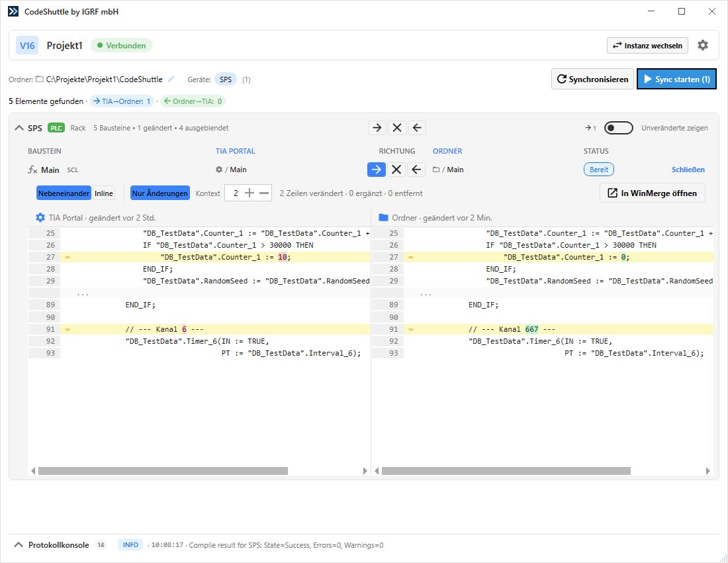This screenshot has height=563, width=728.
Task: Click the PLC badge next to SPS
Action: pyautogui.click(x=56, y=128)
